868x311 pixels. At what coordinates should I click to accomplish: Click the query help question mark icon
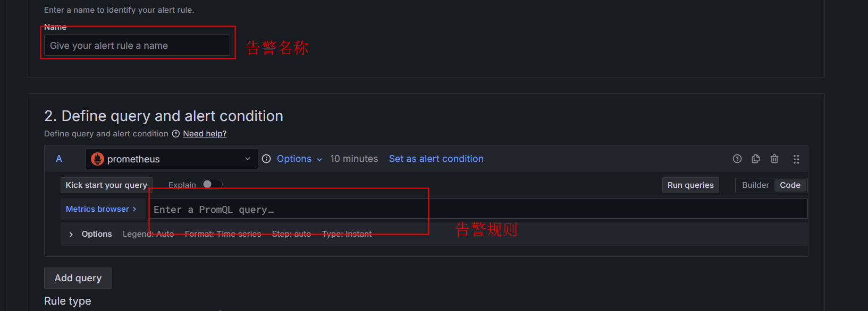[737, 158]
